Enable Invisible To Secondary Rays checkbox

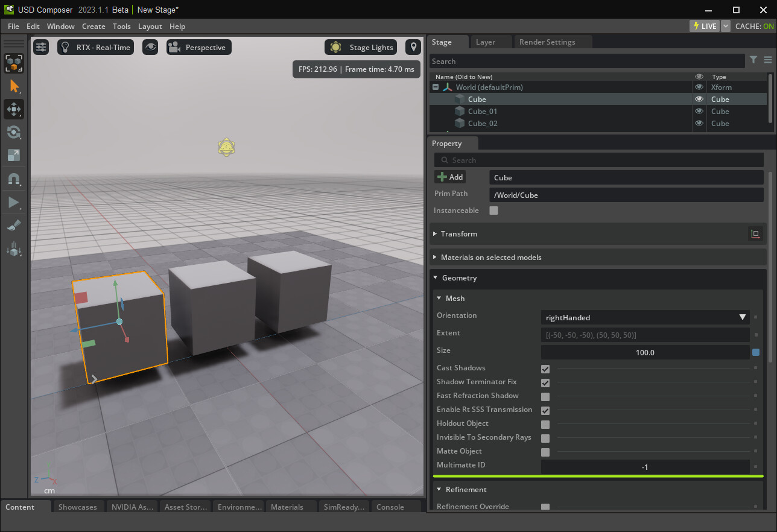545,438
